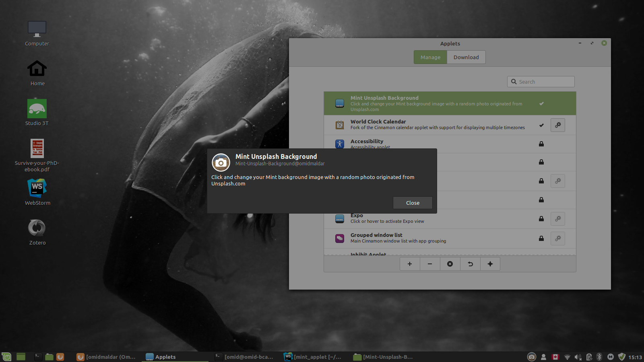Open the battery power applet

click(x=589, y=357)
